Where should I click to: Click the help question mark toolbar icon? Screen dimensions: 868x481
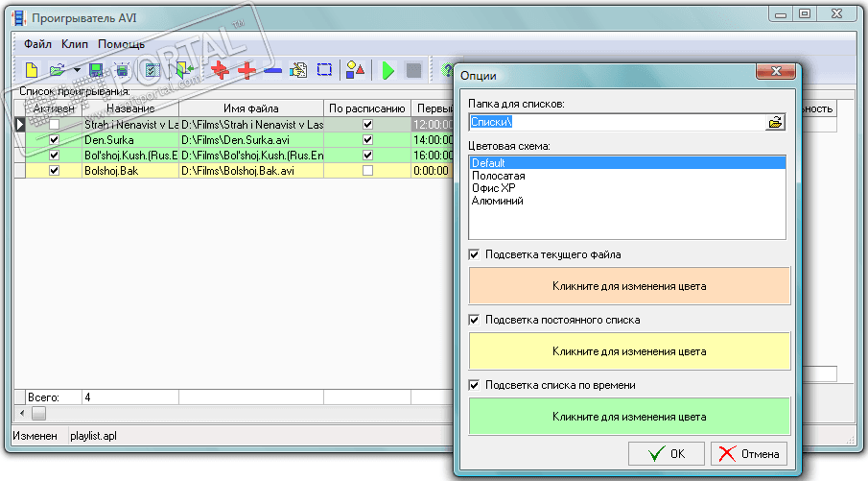pos(446,70)
